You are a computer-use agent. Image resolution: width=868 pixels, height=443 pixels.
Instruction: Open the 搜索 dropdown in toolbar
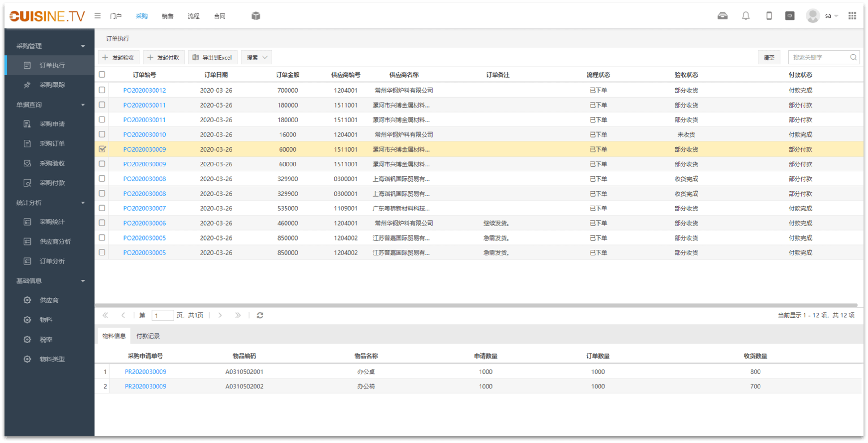click(256, 57)
